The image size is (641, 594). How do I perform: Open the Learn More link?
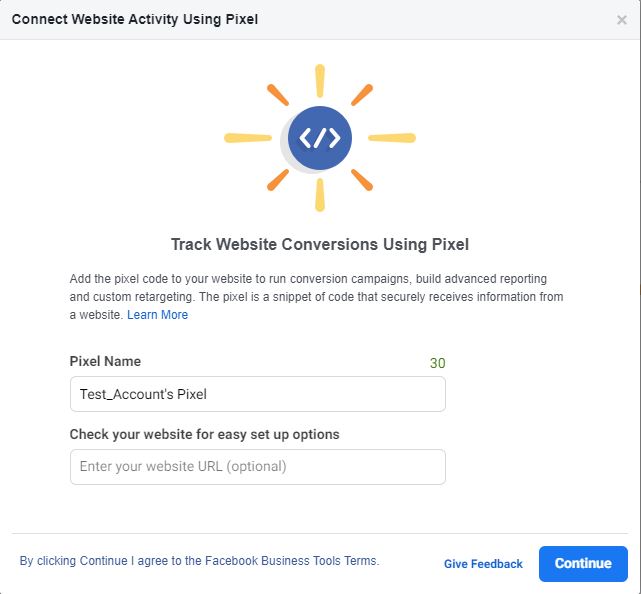pos(157,315)
